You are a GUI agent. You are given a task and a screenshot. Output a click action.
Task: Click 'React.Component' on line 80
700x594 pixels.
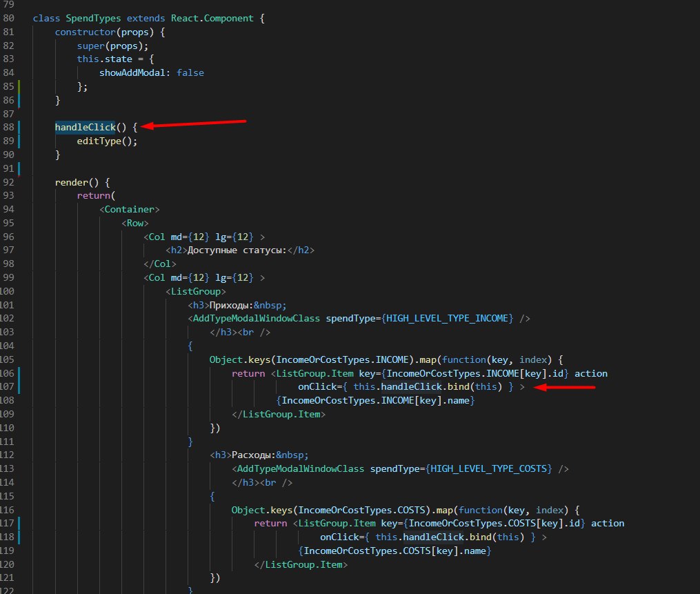pyautogui.click(x=212, y=19)
